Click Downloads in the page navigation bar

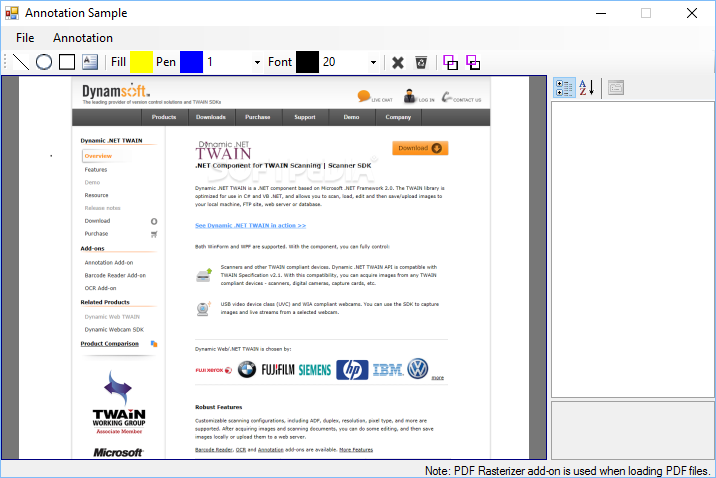211,117
